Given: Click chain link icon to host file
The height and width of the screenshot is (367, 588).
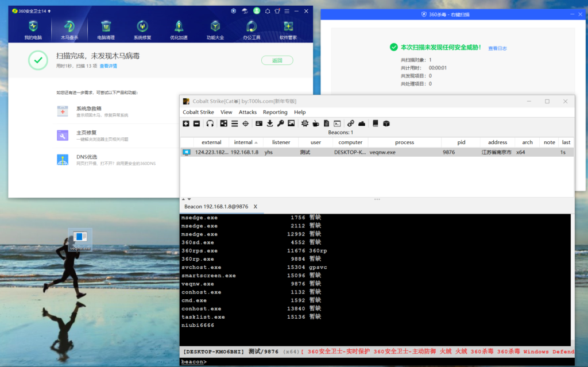Looking at the screenshot, I should 351,123.
